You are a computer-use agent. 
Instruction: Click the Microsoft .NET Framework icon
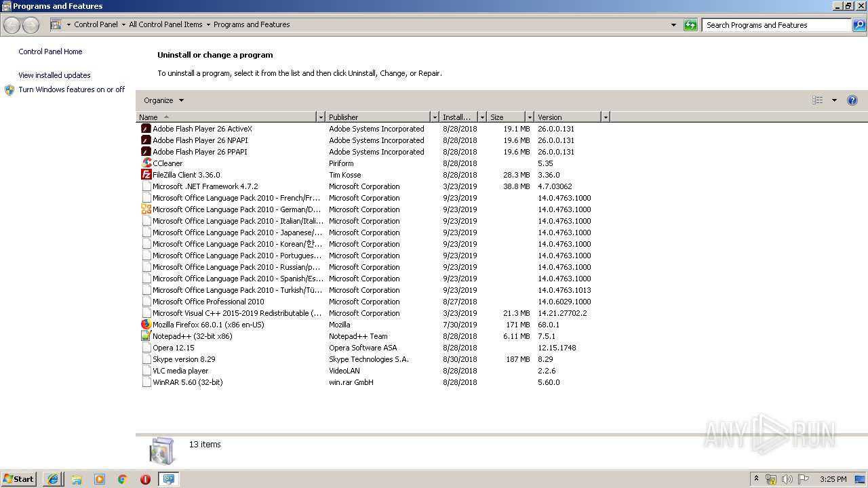coord(146,186)
